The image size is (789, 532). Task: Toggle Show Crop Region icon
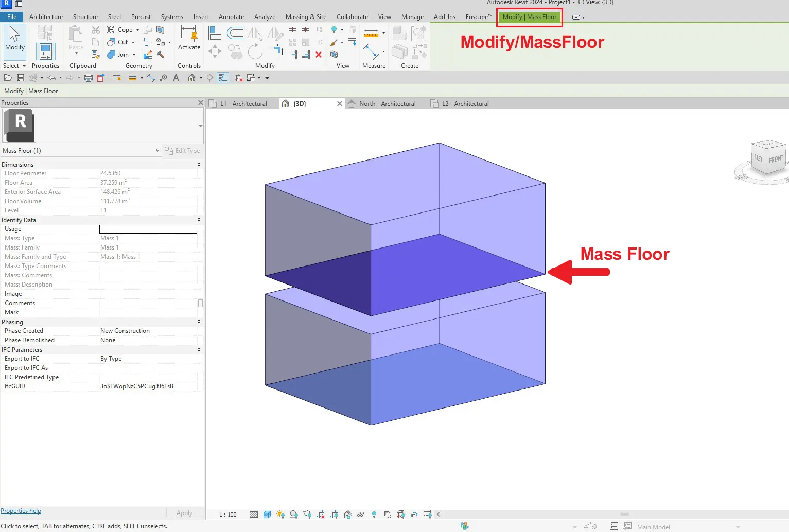(334, 515)
